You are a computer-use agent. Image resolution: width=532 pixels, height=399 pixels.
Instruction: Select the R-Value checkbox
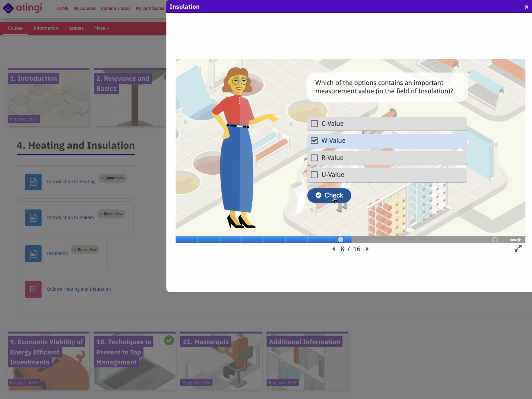point(314,158)
